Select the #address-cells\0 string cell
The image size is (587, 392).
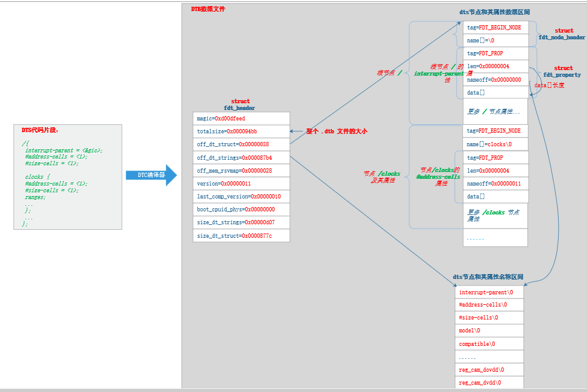[489, 305]
